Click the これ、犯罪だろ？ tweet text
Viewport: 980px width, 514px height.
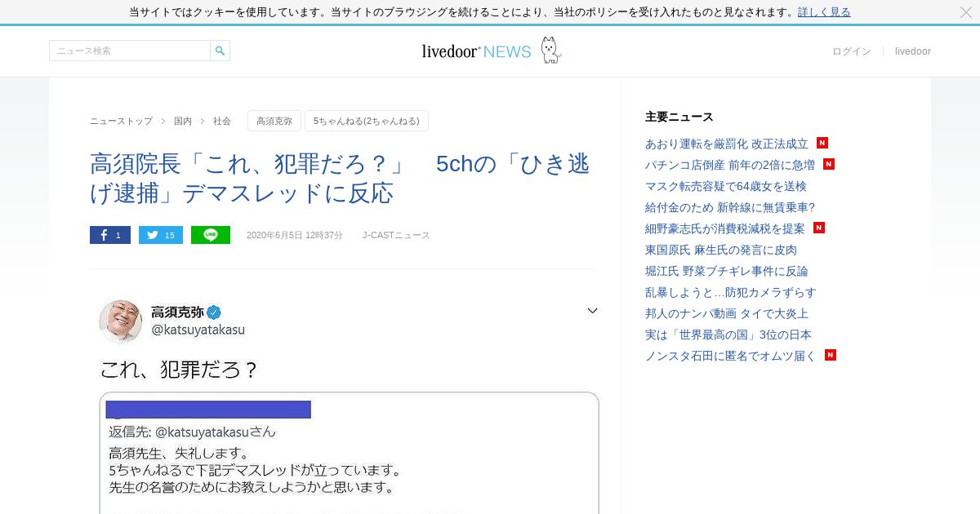tap(180, 370)
